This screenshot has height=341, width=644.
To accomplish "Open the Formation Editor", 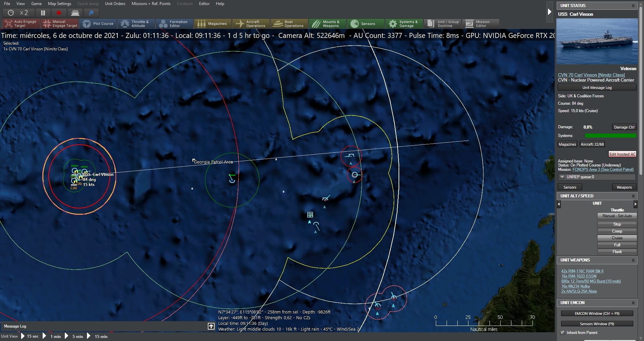I will pyautogui.click(x=174, y=23).
